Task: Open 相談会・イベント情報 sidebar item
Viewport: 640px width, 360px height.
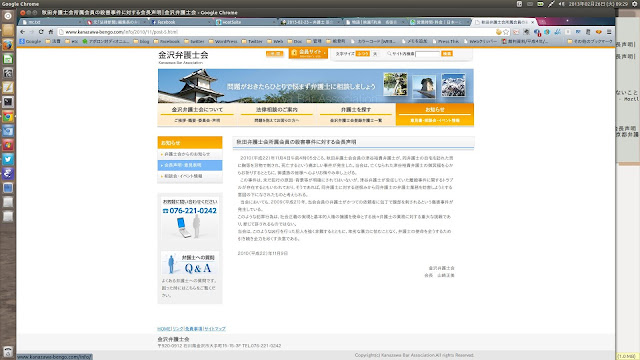Action: pos(190,176)
